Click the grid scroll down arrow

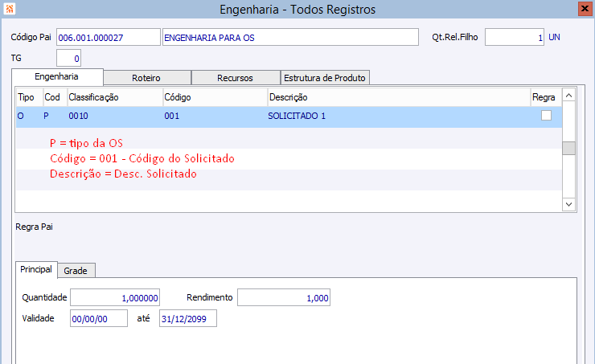568,204
